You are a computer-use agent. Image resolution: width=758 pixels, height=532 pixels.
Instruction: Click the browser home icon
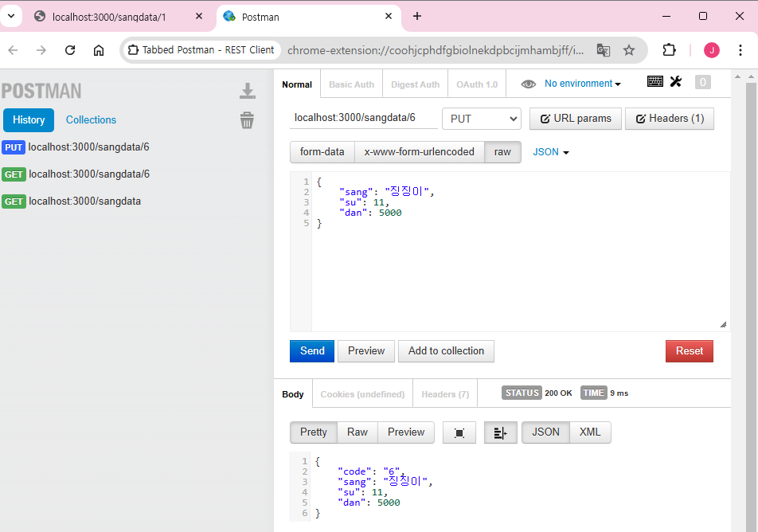[x=99, y=50]
